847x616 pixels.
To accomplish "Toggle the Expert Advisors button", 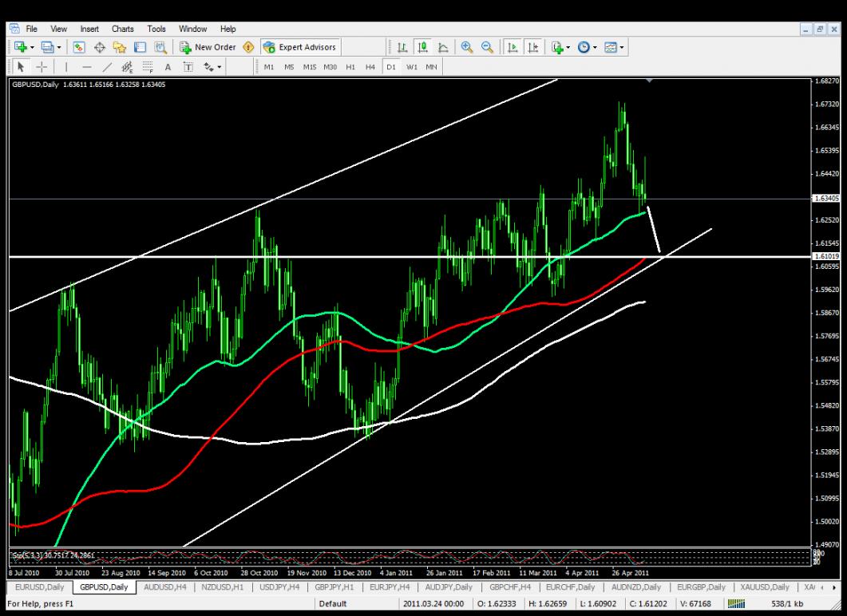I will coord(300,48).
